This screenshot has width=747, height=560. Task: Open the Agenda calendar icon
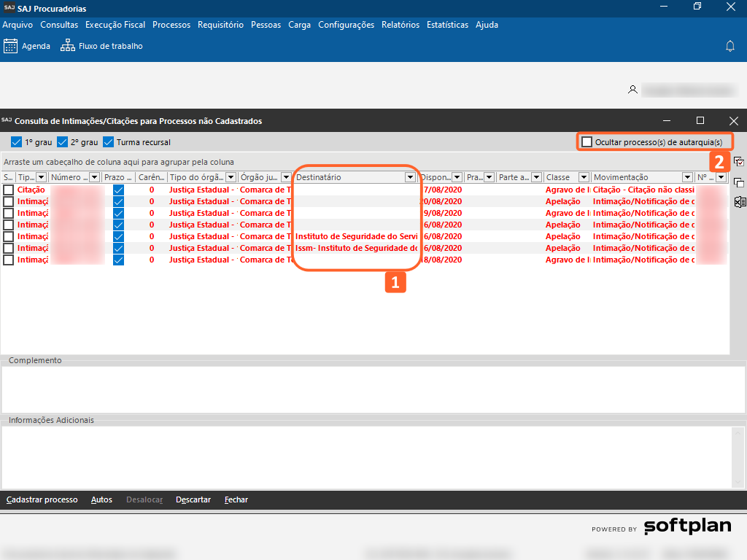click(11, 46)
